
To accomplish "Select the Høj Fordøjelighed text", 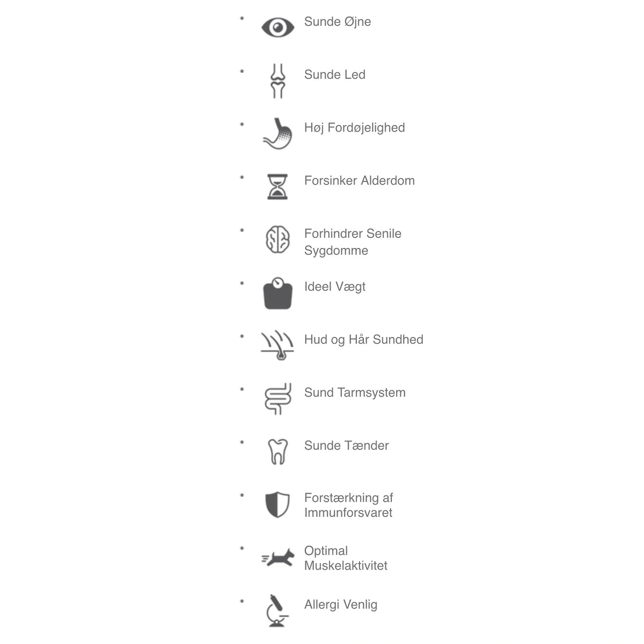I will click(355, 128).
